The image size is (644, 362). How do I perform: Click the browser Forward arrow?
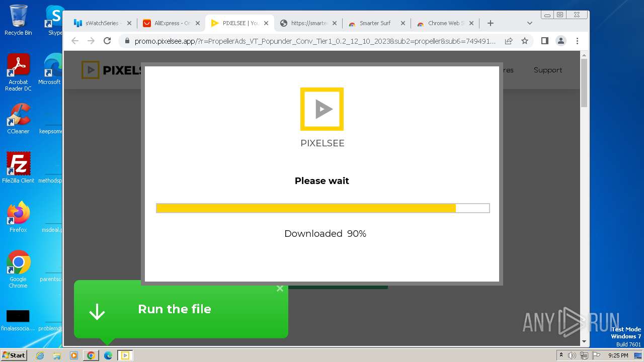click(91, 41)
